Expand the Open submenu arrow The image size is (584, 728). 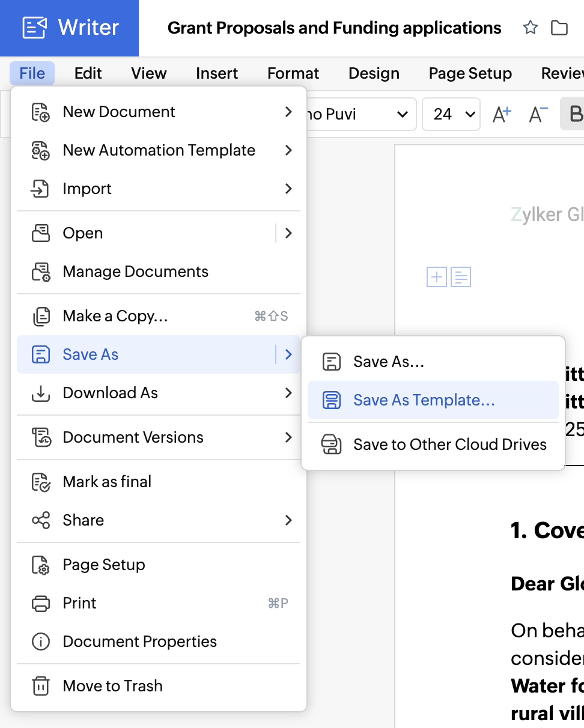[x=288, y=233]
